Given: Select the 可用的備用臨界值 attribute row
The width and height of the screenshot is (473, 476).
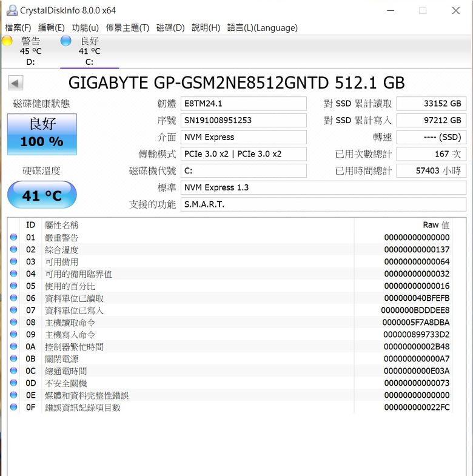Looking at the screenshot, I should [x=230, y=273].
